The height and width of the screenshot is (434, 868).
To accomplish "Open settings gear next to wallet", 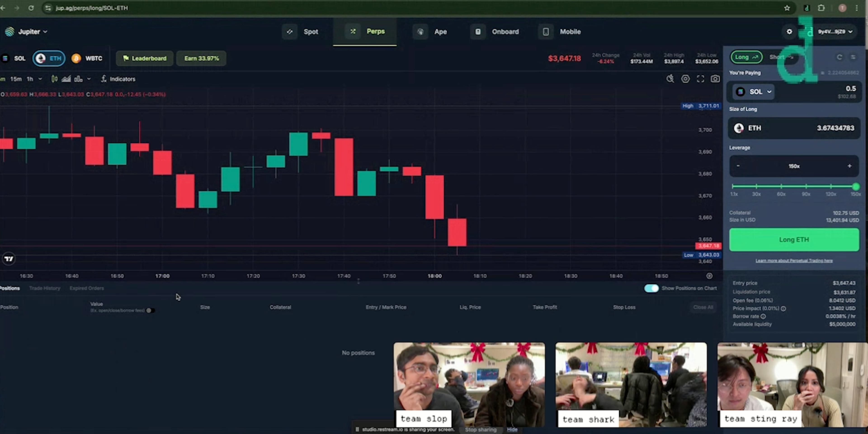I will tap(789, 32).
